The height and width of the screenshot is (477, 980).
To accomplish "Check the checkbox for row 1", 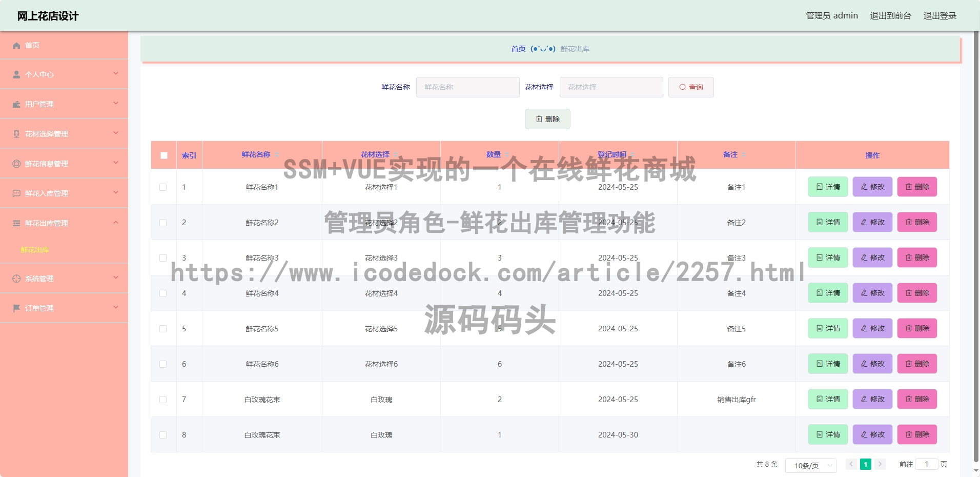I will [x=163, y=187].
